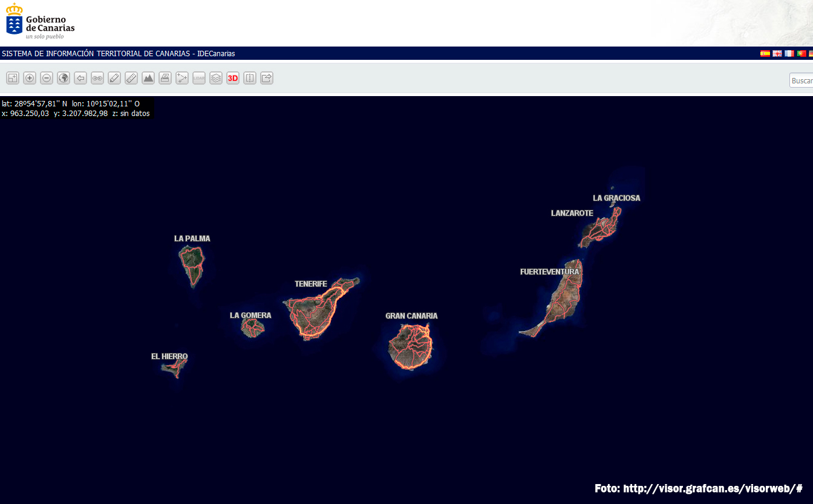Open the chain link share tool
This screenshot has height=504, width=813.
coord(97,78)
